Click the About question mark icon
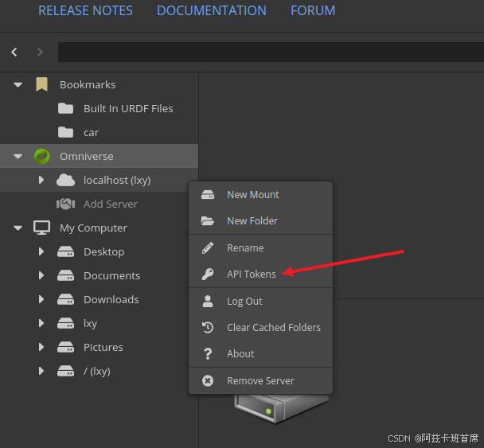This screenshot has height=448, width=484. (x=208, y=354)
